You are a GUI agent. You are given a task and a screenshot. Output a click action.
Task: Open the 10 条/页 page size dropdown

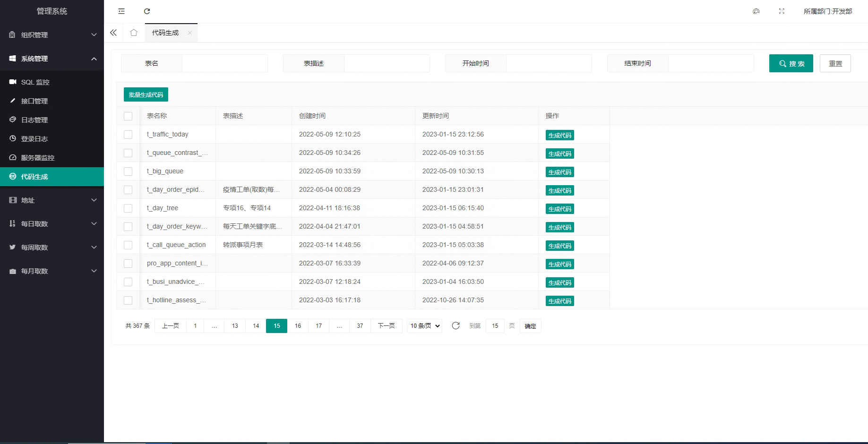[x=424, y=326]
